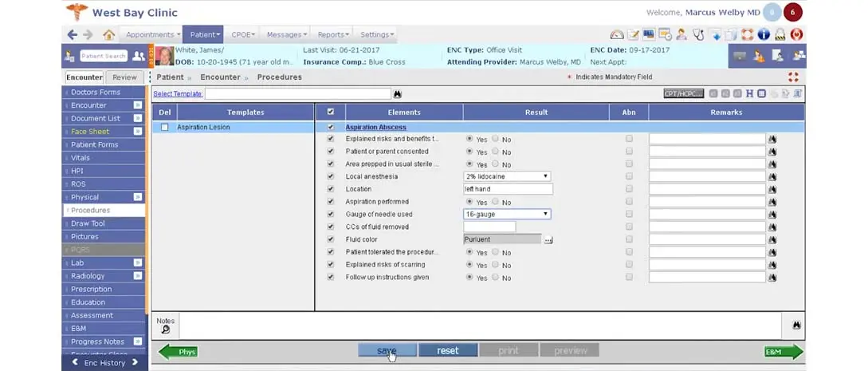Expand the Radiology sidebar item arrow

pyautogui.click(x=137, y=276)
